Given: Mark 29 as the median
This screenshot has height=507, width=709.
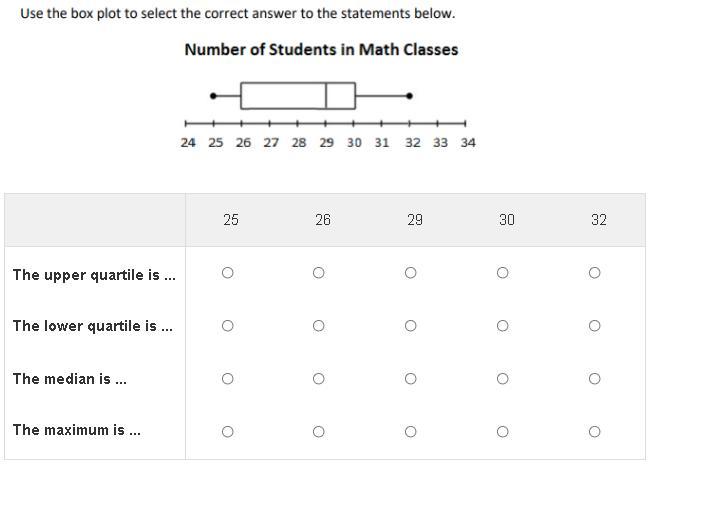Looking at the screenshot, I should point(411,379).
